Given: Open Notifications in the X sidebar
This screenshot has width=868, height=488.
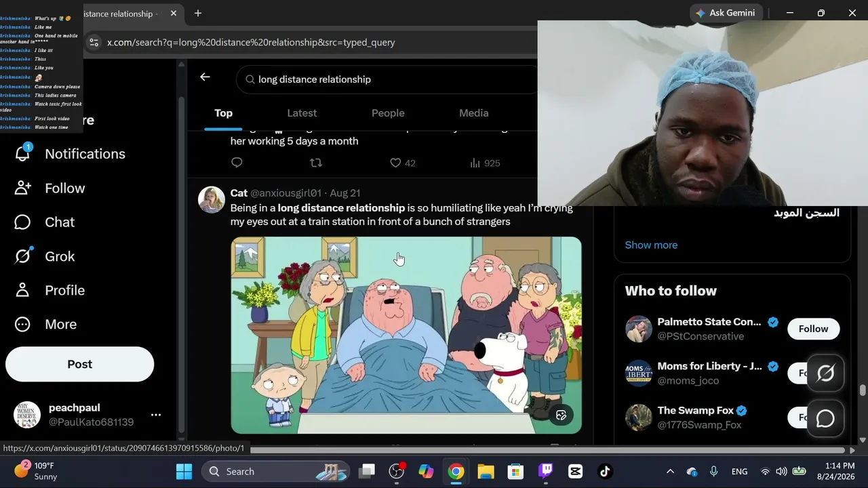Looking at the screenshot, I should pyautogui.click(x=70, y=154).
